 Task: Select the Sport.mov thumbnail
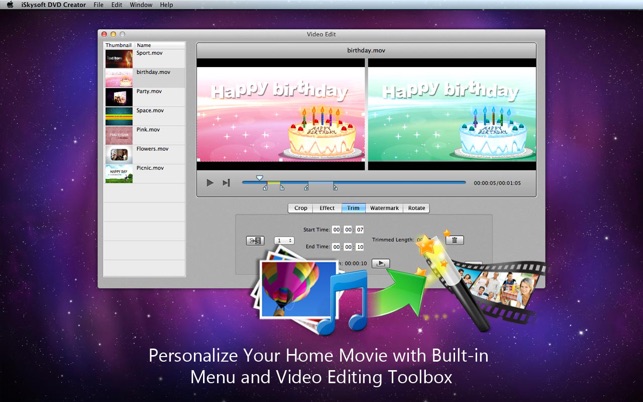click(x=118, y=59)
